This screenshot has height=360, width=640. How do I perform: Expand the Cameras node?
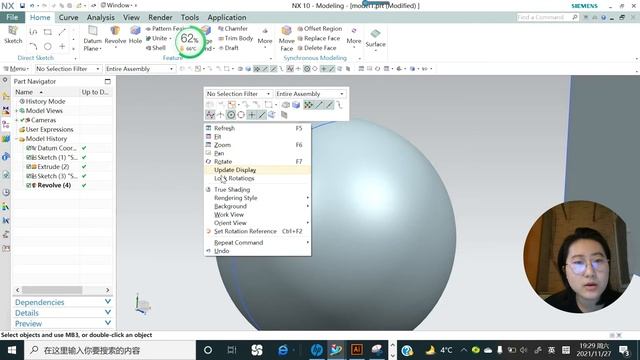click(17, 120)
